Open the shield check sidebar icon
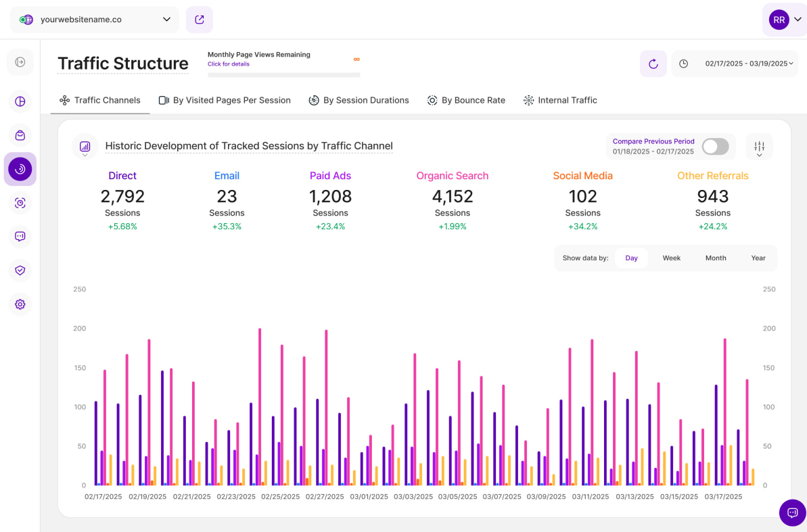 click(20, 270)
